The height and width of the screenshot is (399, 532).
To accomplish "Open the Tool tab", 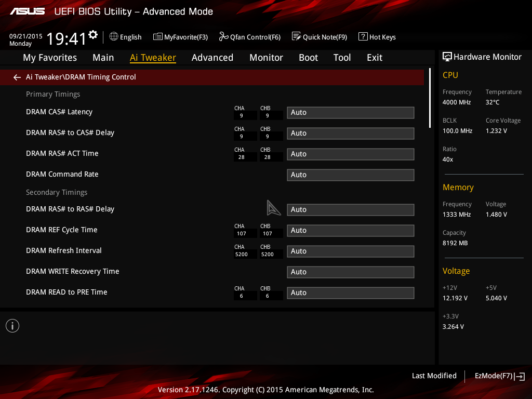I will click(x=342, y=58).
